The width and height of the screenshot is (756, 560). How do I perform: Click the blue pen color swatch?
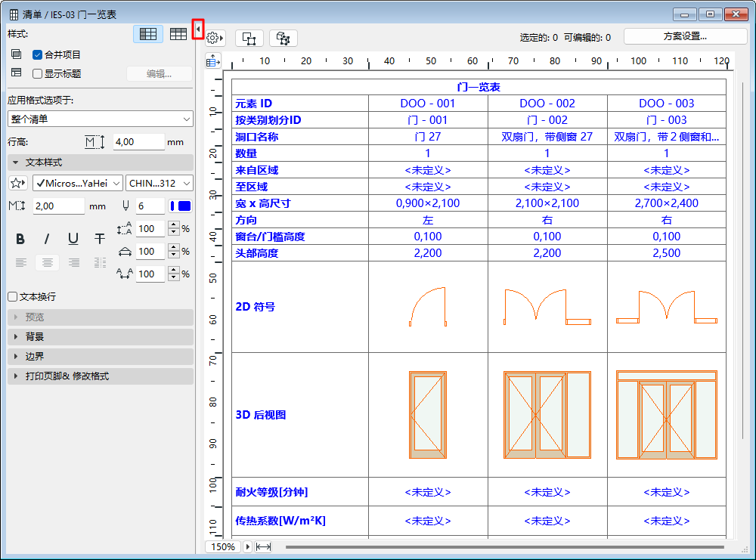tap(182, 206)
